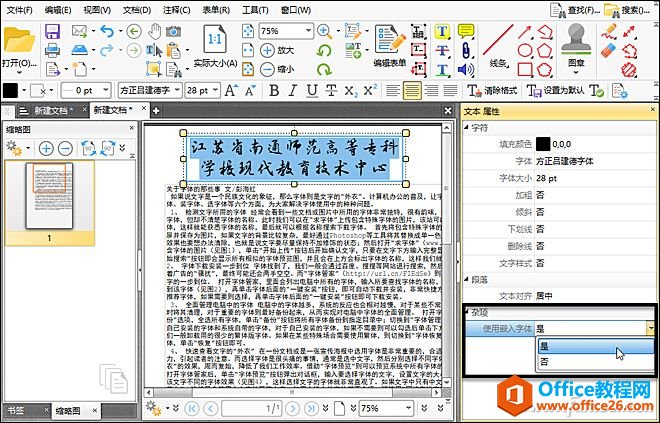Select the 图章 (Stamp) tool

click(576, 45)
